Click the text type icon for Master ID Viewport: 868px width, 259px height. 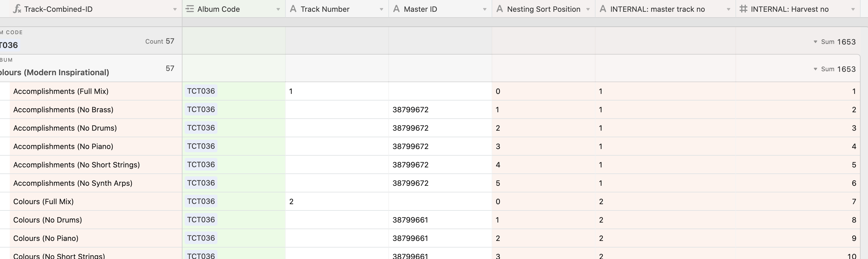click(396, 9)
